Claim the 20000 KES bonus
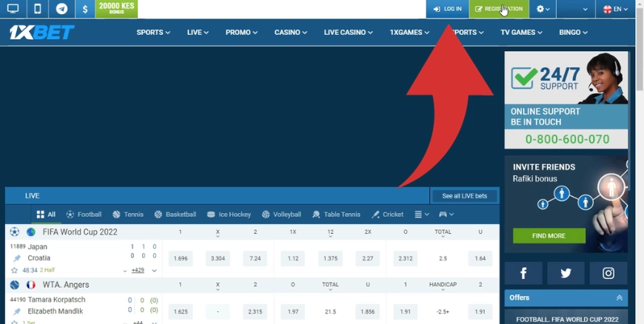Viewport: 644px width, 324px height. 116,9
